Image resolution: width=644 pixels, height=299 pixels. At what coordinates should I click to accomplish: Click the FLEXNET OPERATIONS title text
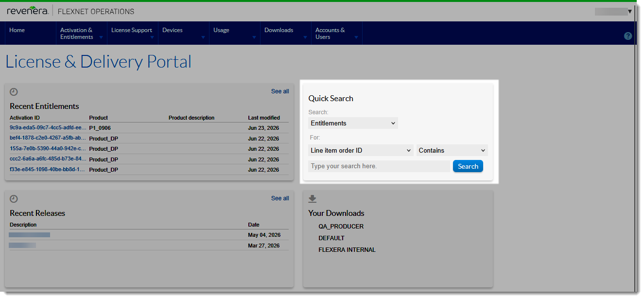point(96,11)
